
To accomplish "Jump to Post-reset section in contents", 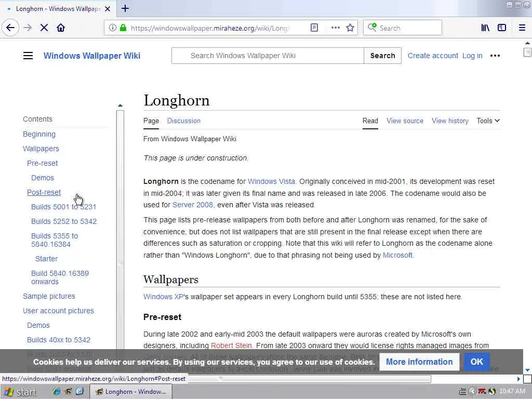I will (44, 192).
